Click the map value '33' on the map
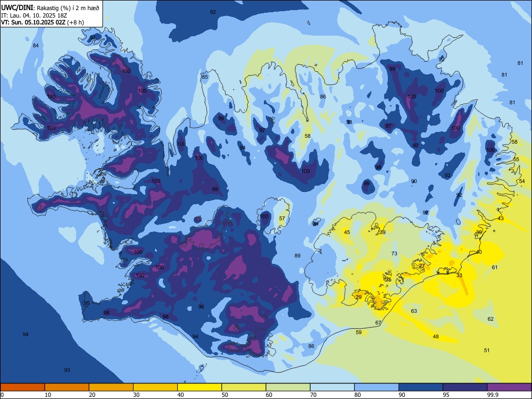 click(459, 275)
